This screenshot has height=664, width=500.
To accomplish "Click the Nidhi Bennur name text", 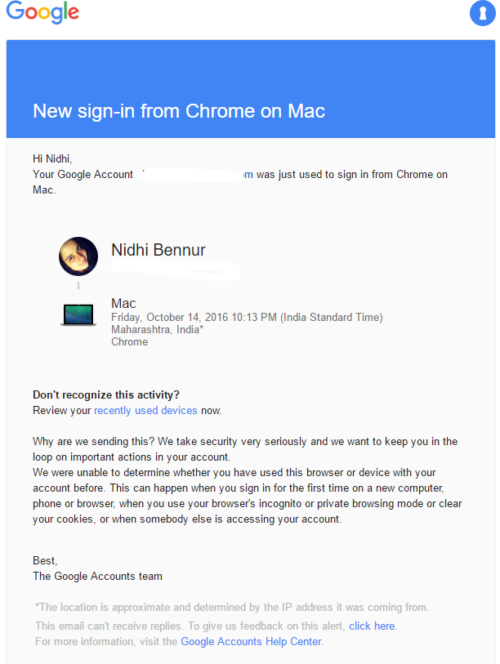I will (x=158, y=250).
